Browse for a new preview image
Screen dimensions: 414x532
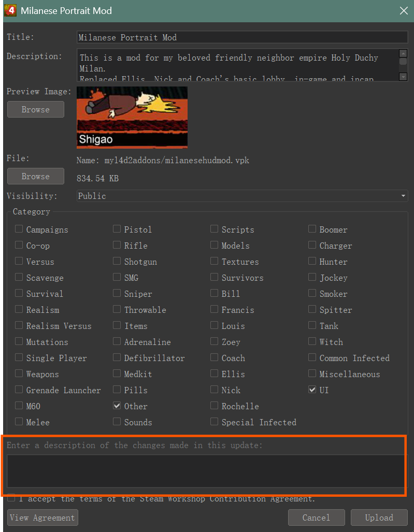(36, 109)
